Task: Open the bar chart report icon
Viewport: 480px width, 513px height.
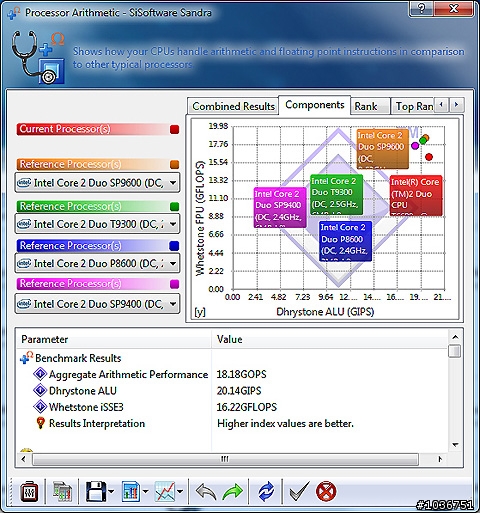Action: (x=131, y=491)
